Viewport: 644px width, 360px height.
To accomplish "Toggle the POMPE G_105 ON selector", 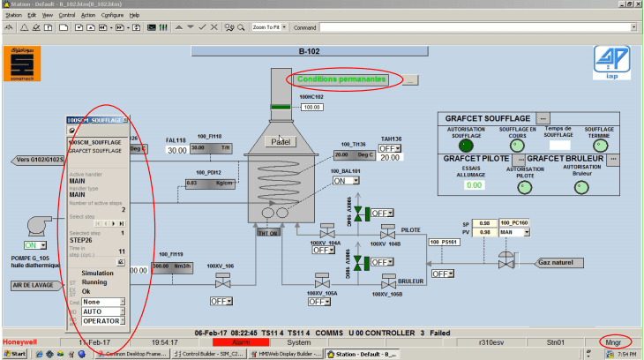I will (35, 245).
